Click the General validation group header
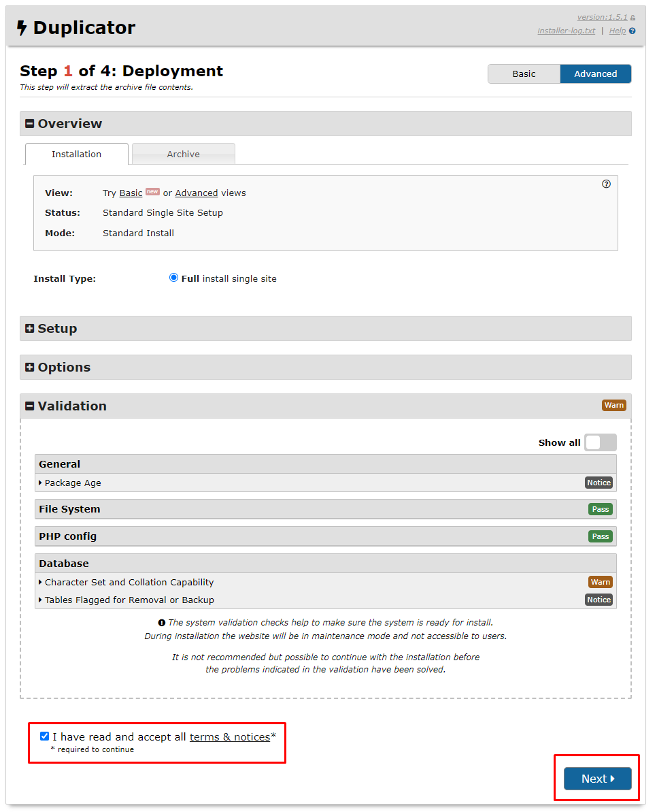The image size is (657, 812). [325, 464]
